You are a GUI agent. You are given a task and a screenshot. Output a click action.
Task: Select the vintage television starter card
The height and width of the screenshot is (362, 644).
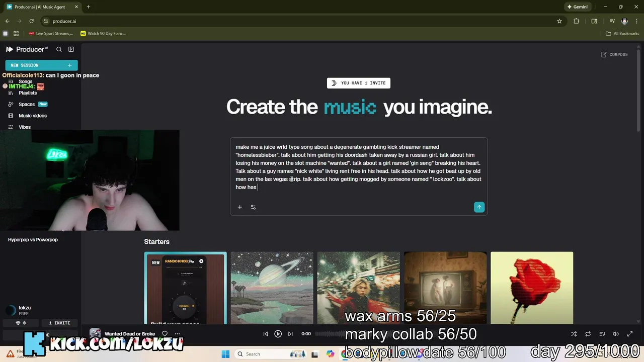(445, 288)
